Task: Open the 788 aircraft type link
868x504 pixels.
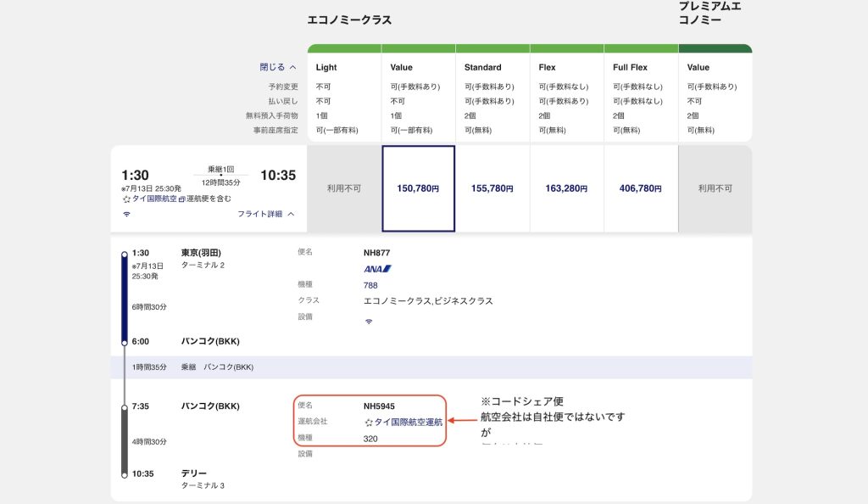Action: (370, 285)
